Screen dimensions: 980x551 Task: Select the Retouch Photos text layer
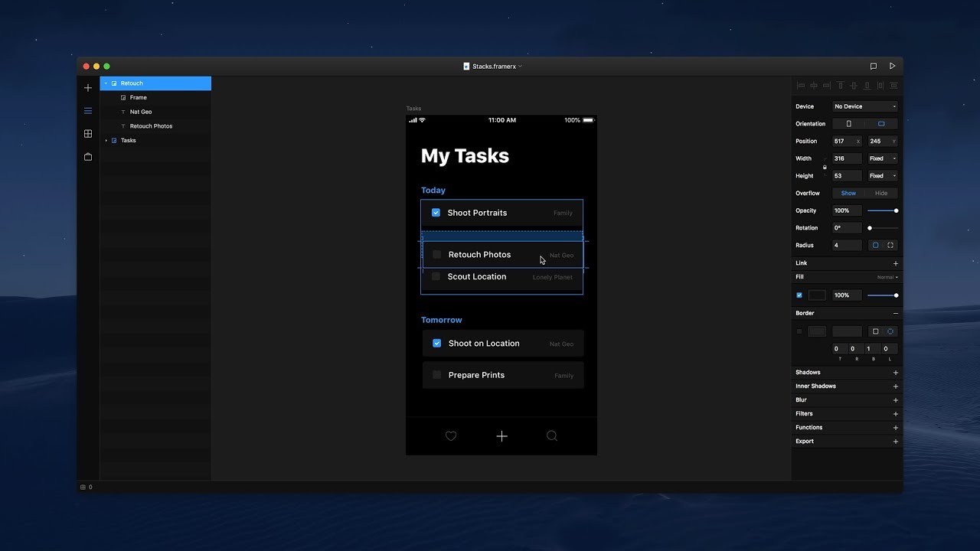click(x=155, y=126)
